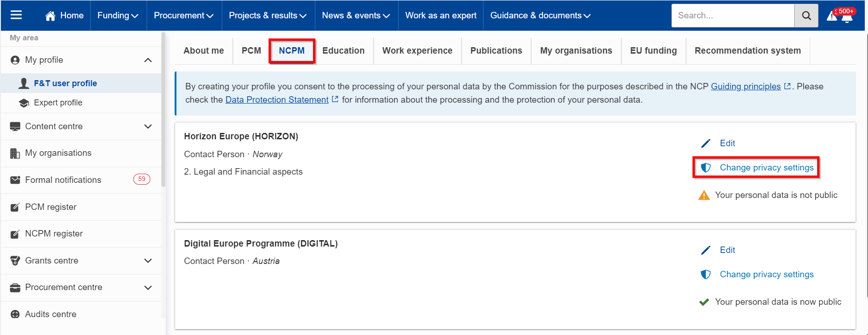
Task: Click the sidebar vertical scrollbar
Action: [164, 109]
